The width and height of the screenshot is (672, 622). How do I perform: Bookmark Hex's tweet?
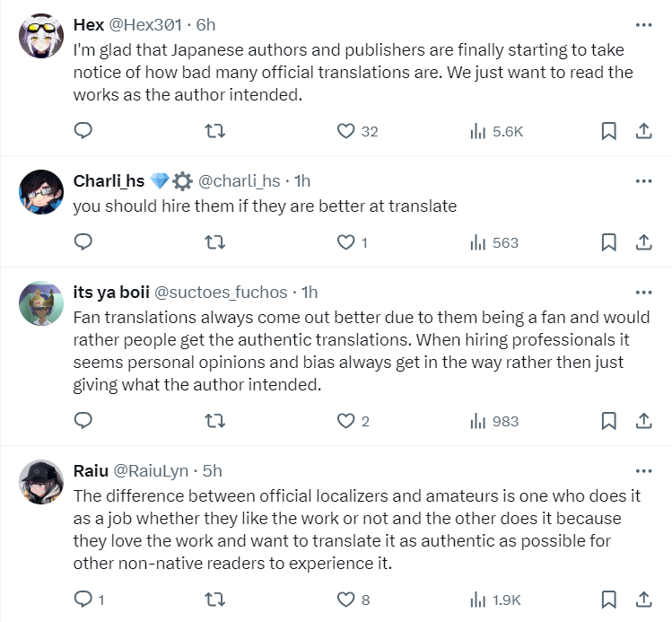(608, 131)
